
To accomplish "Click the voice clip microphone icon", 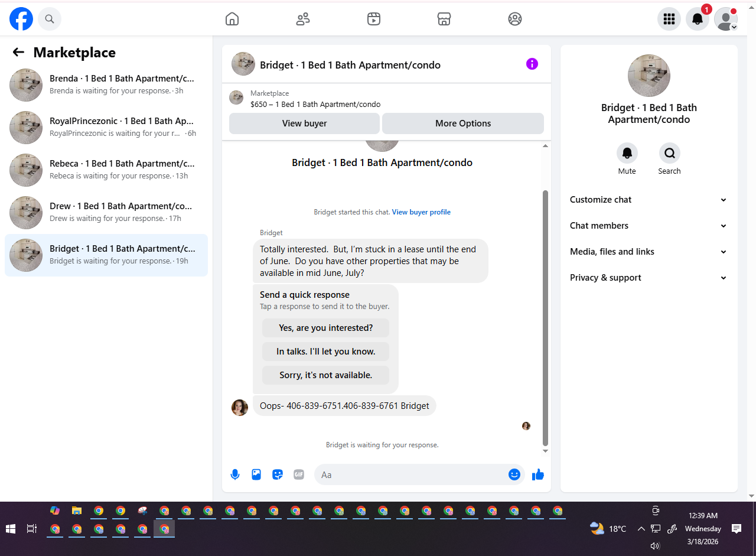I will pyautogui.click(x=235, y=474).
